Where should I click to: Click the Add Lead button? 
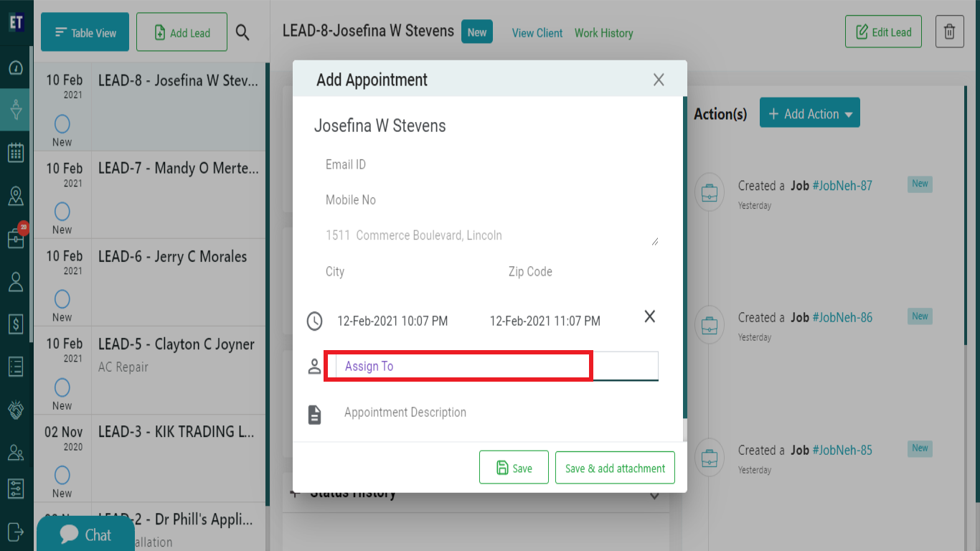[182, 32]
